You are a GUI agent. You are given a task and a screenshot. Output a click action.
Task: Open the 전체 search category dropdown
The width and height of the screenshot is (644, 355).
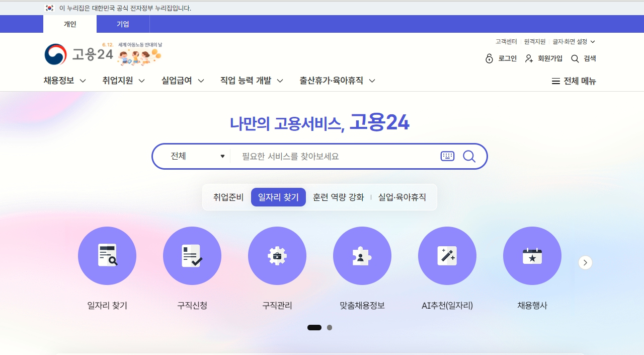click(x=198, y=156)
